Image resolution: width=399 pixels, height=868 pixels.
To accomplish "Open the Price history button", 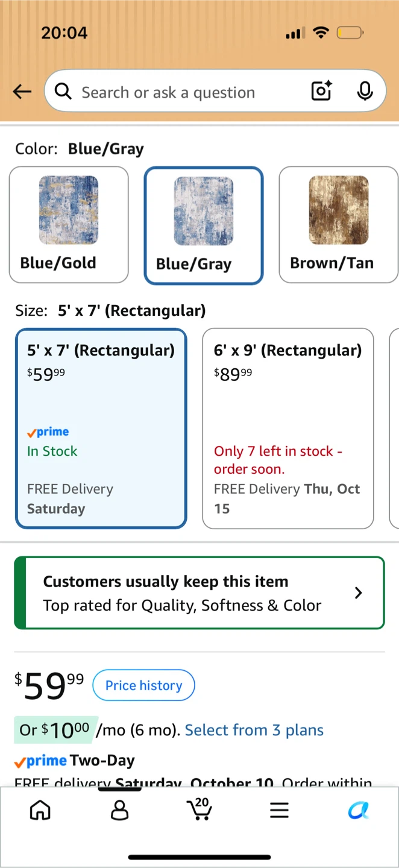I will (x=143, y=685).
